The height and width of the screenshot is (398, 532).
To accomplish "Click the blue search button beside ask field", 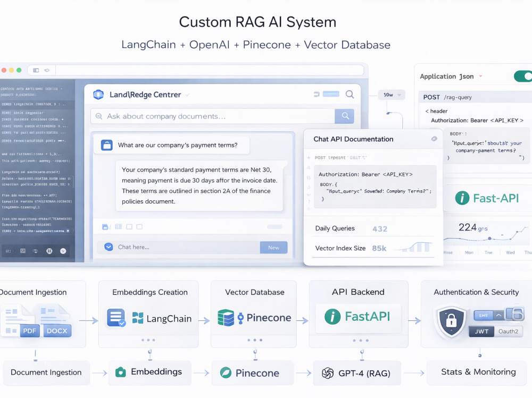I will coord(344,116).
